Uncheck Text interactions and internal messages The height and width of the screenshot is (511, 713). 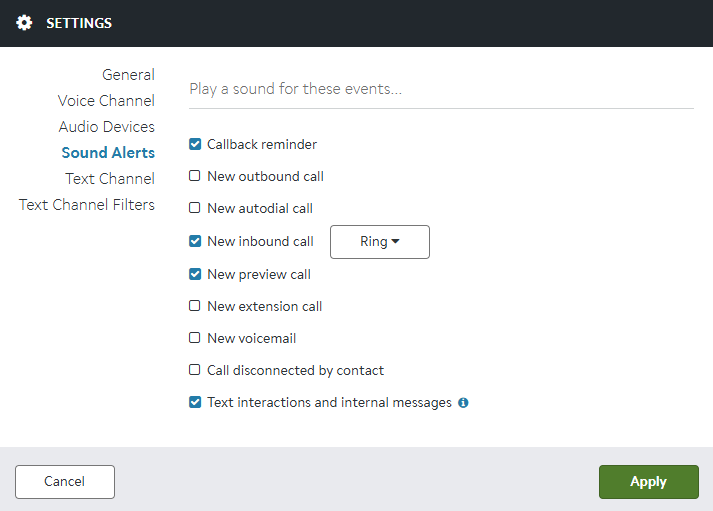195,402
